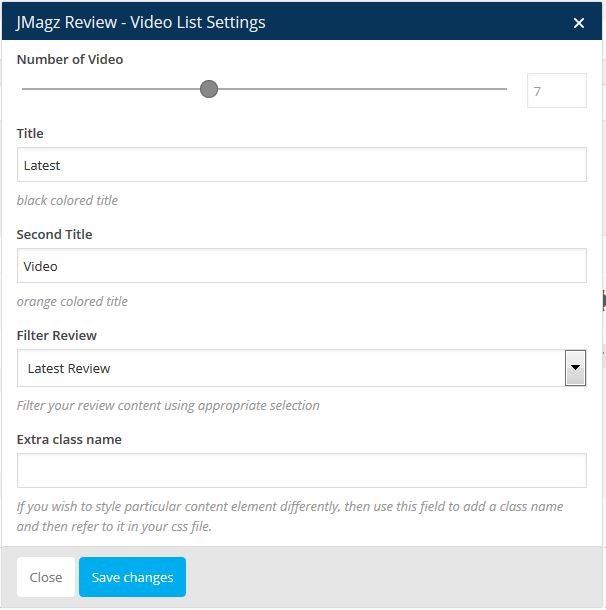Click the Save changes button

point(132,577)
